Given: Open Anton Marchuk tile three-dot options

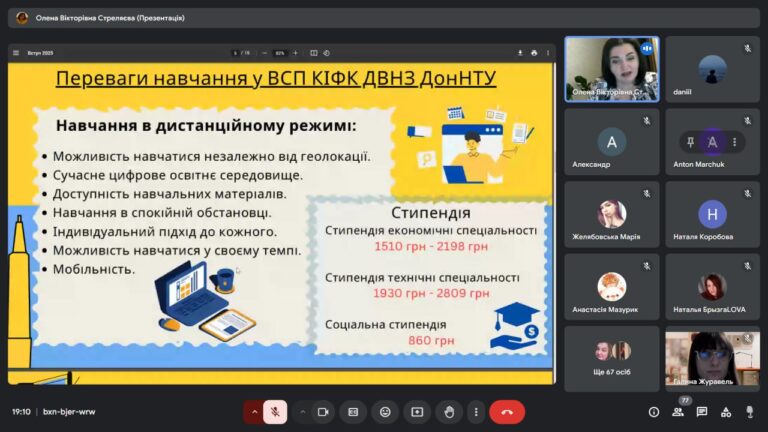Looking at the screenshot, I should [734, 142].
